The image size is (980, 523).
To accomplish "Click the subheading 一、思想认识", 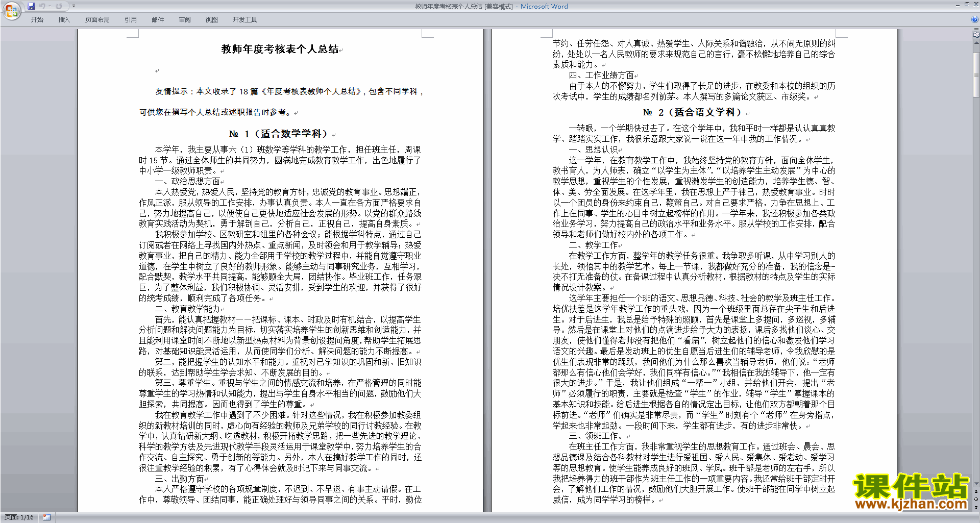I will pos(593,150).
